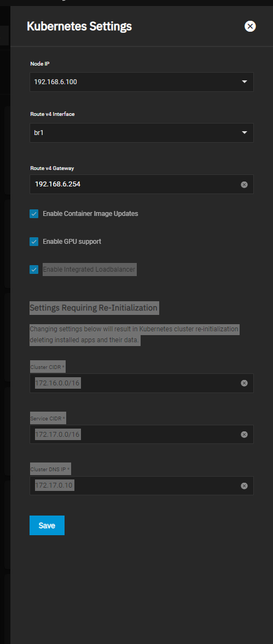Toggle Enable Container Image Updates checkbox
Screen dimensions: 273x644
[34, 214]
